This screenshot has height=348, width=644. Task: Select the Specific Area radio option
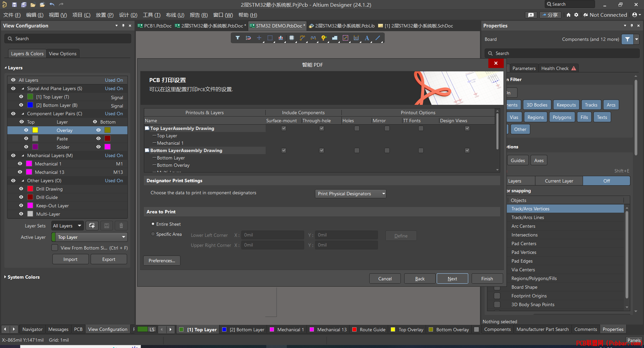(x=153, y=234)
